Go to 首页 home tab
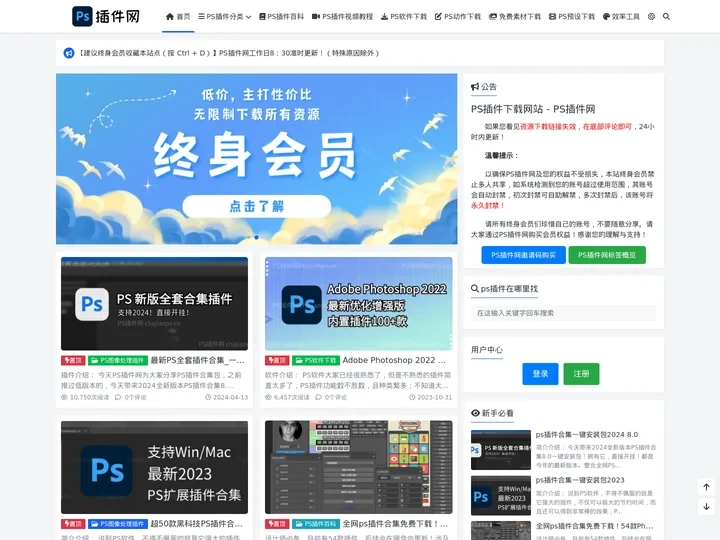Image resolution: width=720 pixels, height=540 pixels. [x=178, y=17]
